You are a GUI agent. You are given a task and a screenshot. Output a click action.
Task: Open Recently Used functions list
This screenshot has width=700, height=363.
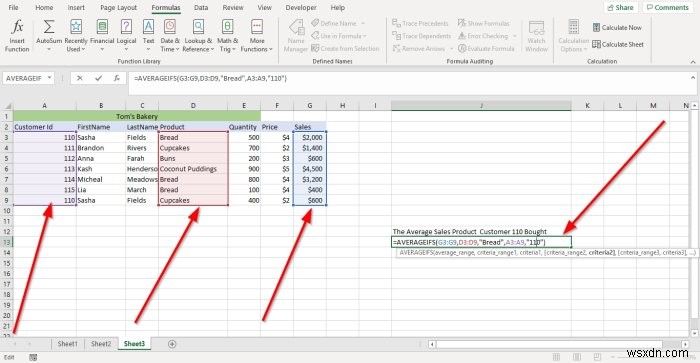pos(76,36)
